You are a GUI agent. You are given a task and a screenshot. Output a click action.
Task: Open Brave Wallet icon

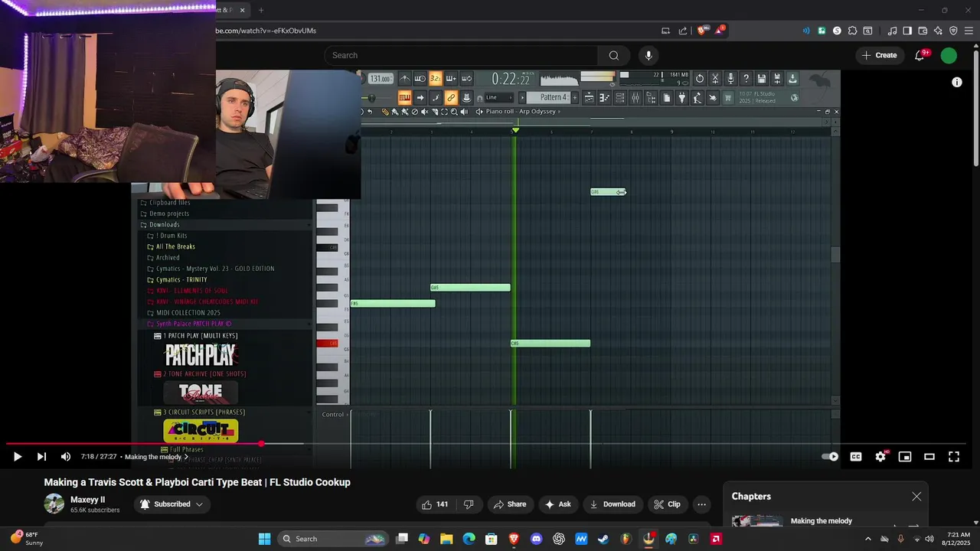point(923,31)
